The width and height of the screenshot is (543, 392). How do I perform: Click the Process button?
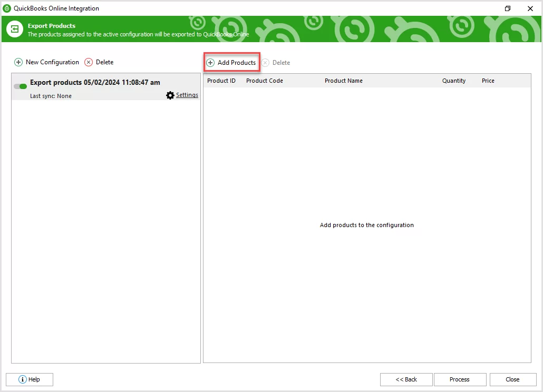pyautogui.click(x=460, y=379)
